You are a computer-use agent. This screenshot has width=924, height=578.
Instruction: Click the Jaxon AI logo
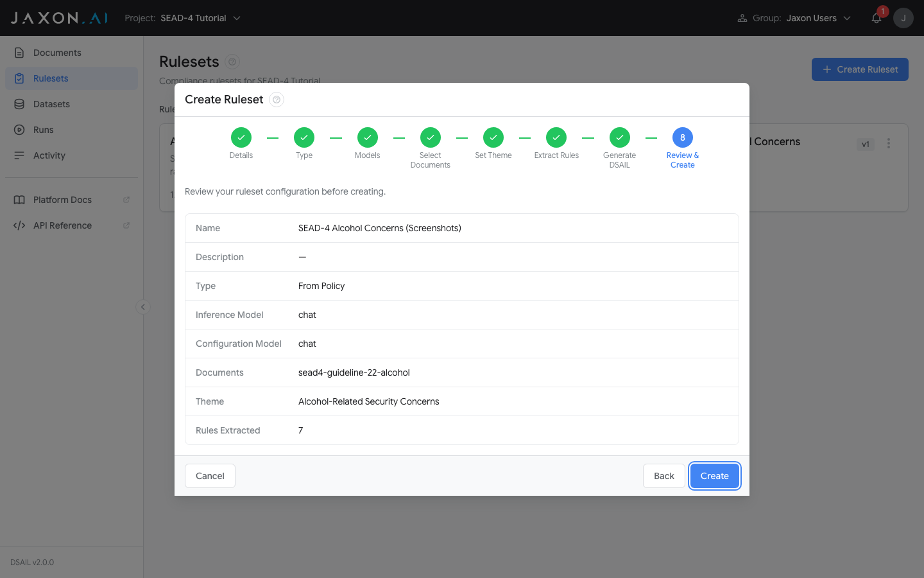pos(58,17)
